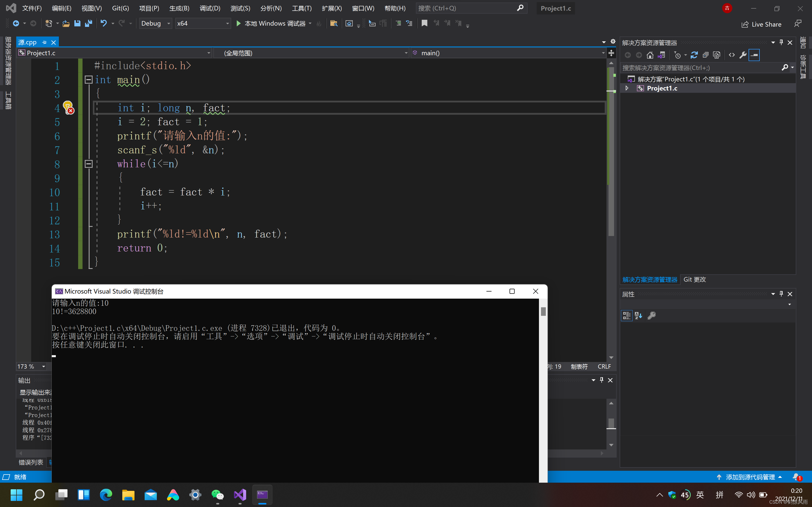Image resolution: width=812 pixels, height=507 pixels.
Task: Click the Save All toolbar icon
Action: tap(89, 24)
